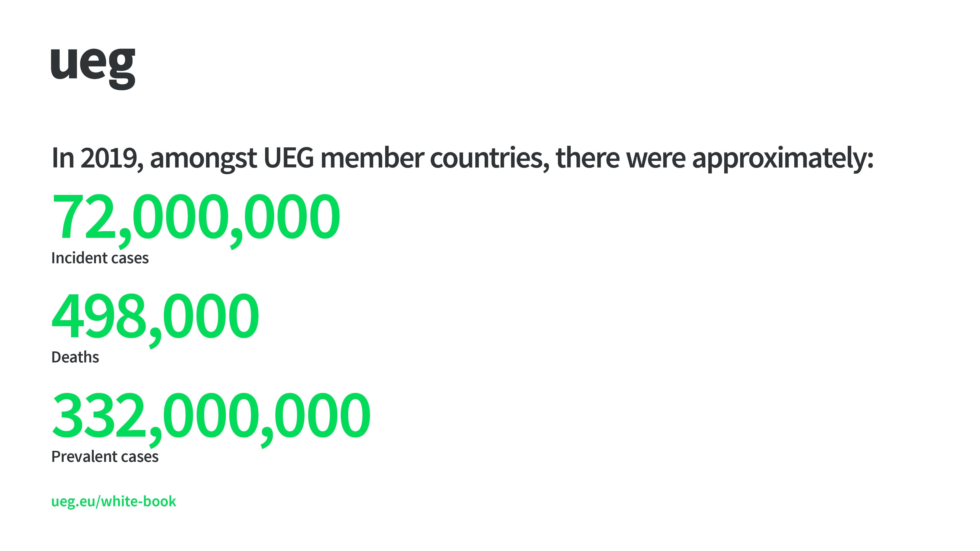Click the leading digits 72 of incident figure
This screenshot has width=980, height=551.
click(x=85, y=217)
